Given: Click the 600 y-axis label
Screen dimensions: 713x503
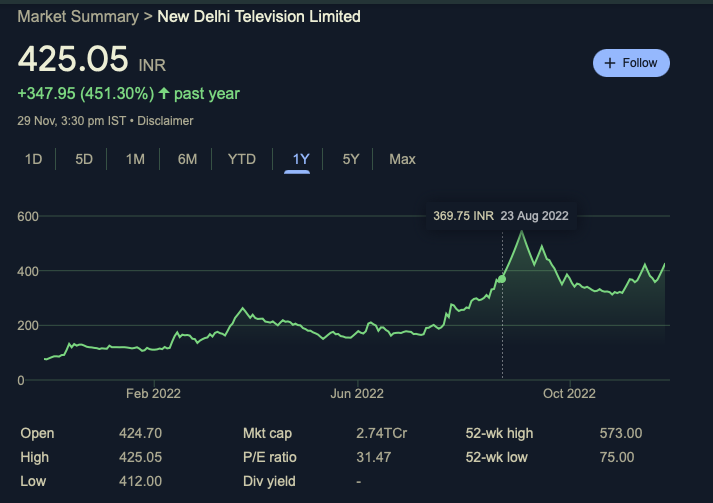Looking at the screenshot, I should 28,216.
